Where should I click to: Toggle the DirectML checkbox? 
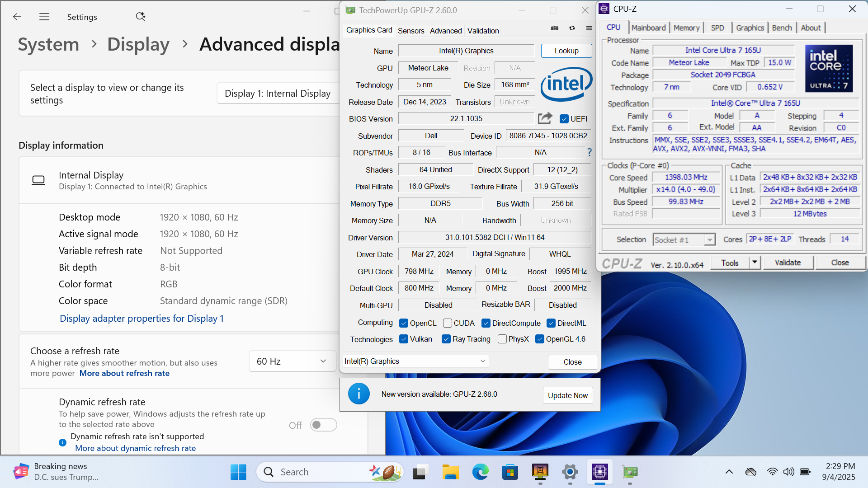point(551,323)
